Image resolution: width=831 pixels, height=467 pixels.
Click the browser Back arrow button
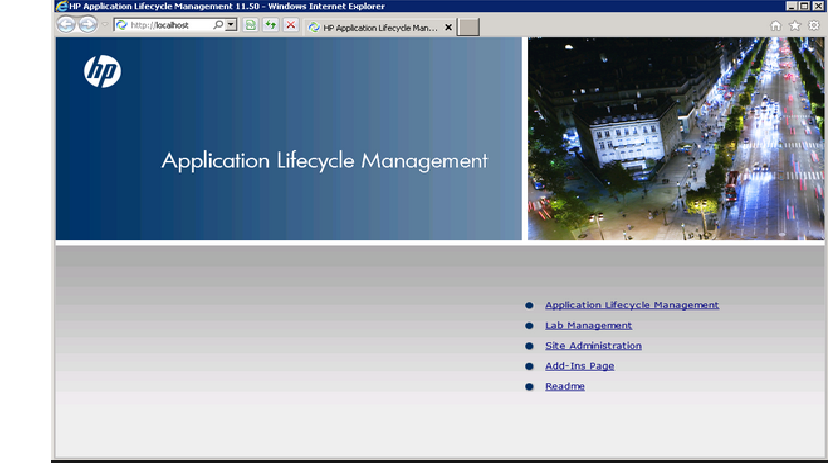(66, 25)
